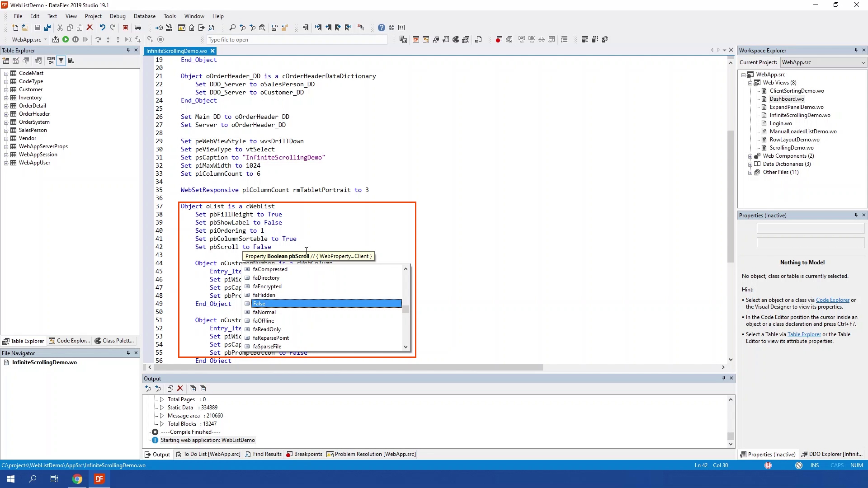Toggle the Table Explorer pin button
Viewport: 868px width, 488px height.
click(x=128, y=50)
